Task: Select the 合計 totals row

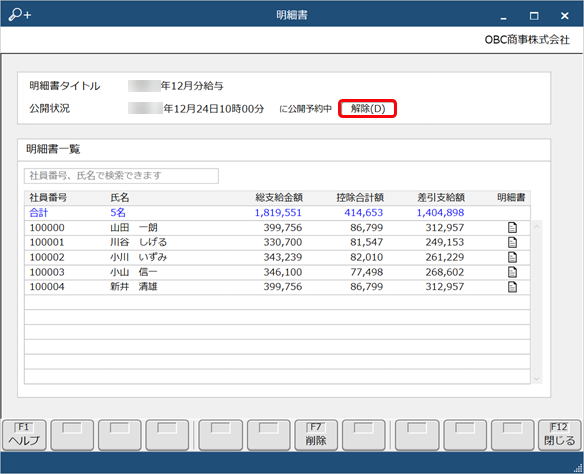Action: [x=277, y=213]
